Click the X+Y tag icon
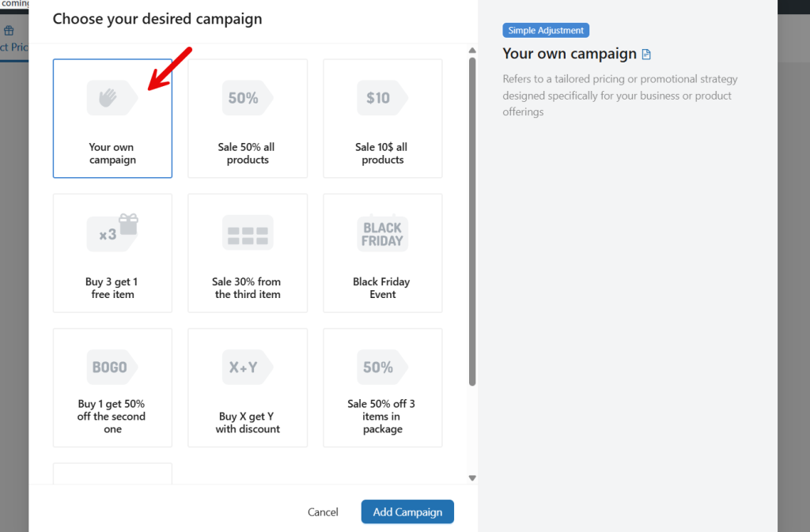 [x=247, y=366]
